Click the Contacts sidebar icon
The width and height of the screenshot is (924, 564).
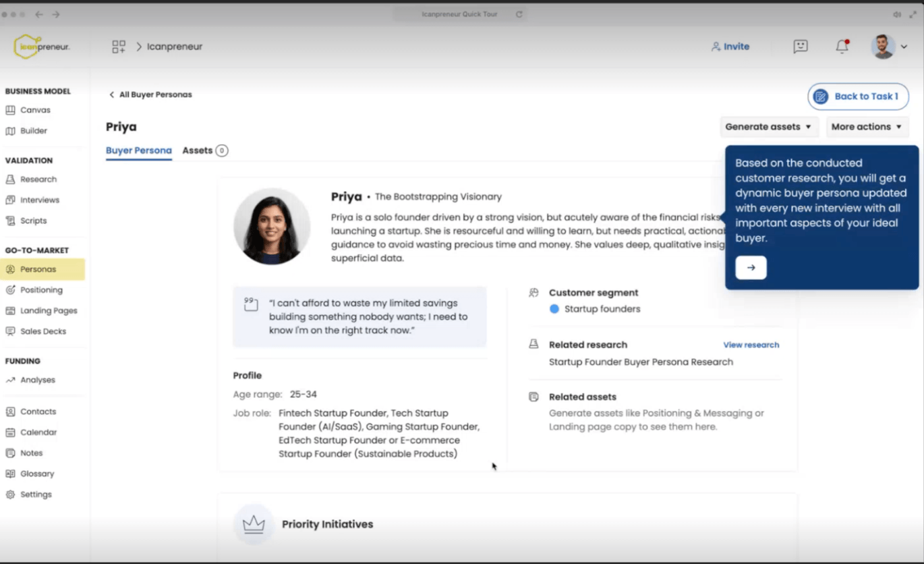(10, 412)
